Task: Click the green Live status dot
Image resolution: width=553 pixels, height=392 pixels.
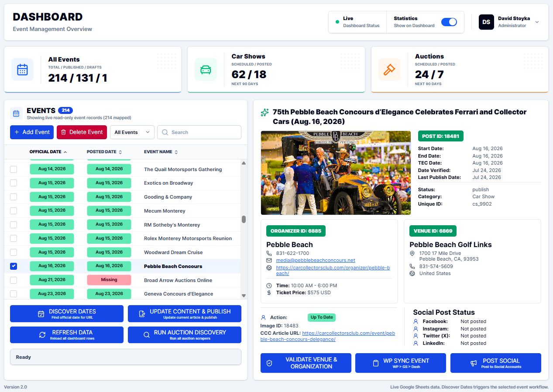Action: (x=337, y=22)
